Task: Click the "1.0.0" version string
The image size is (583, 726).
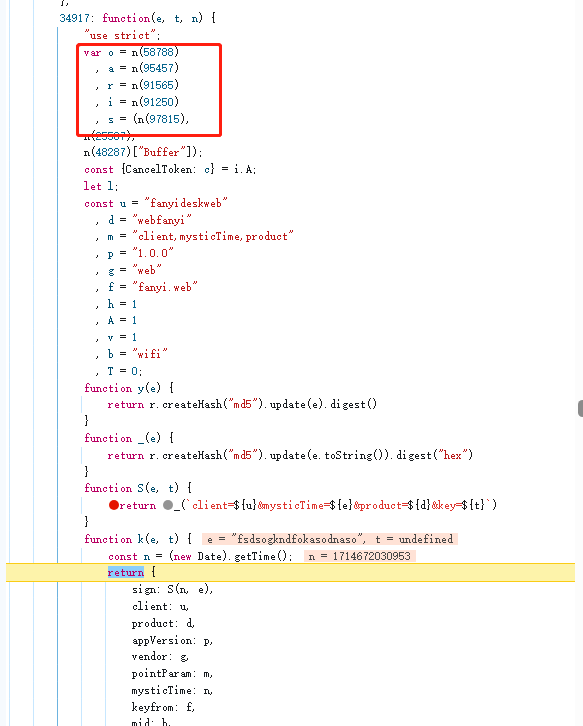Action: pos(152,253)
